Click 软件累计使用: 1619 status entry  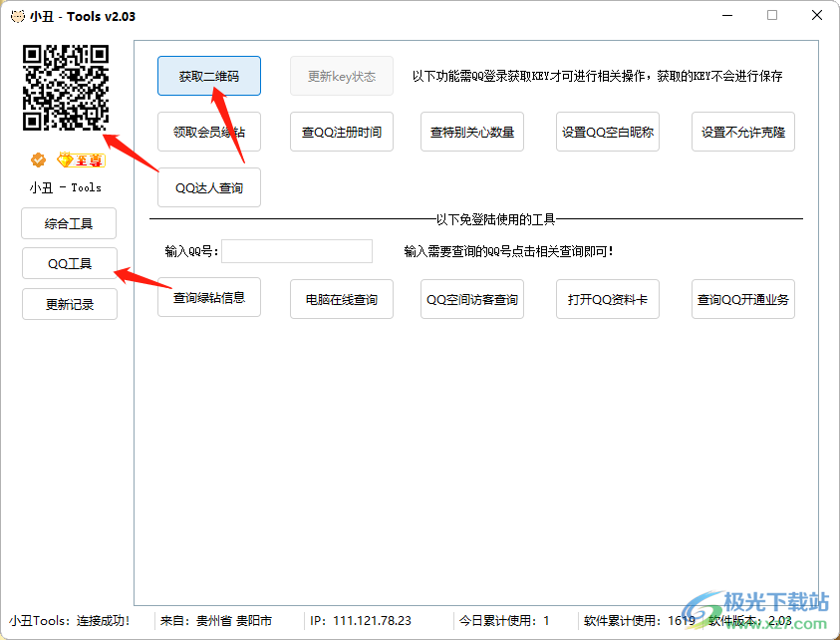[640, 621]
